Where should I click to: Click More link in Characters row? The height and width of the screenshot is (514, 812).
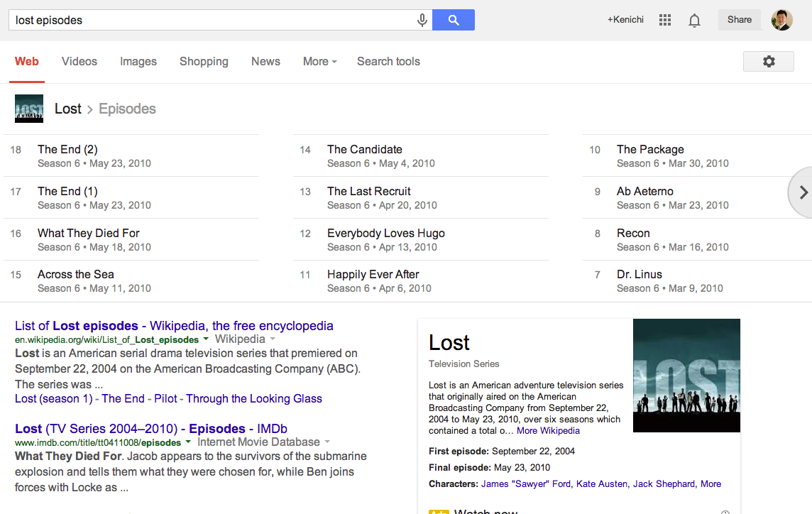(x=711, y=483)
